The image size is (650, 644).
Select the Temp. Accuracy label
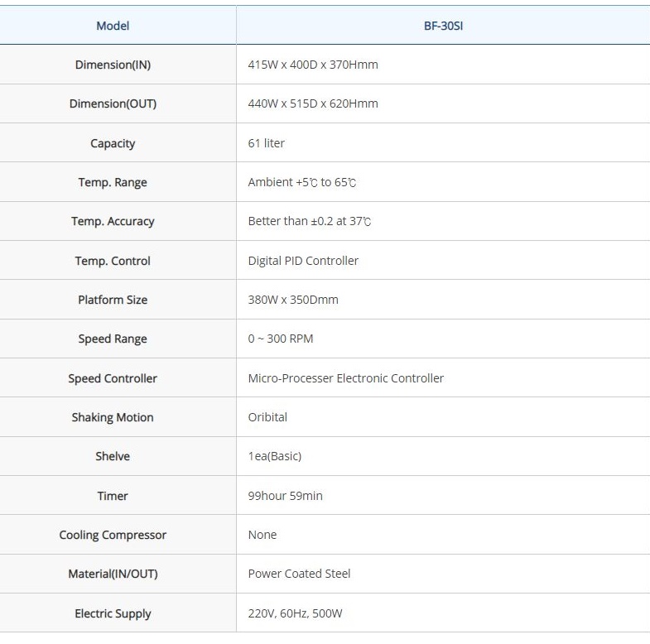(113, 221)
